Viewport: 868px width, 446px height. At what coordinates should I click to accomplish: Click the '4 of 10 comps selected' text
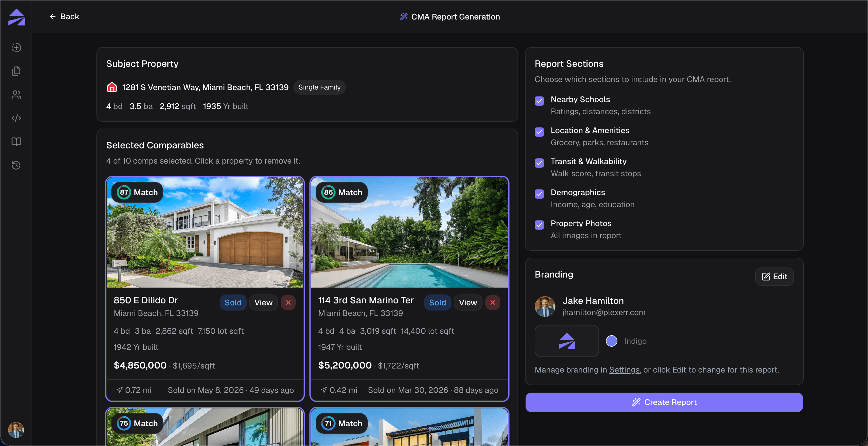click(x=149, y=161)
